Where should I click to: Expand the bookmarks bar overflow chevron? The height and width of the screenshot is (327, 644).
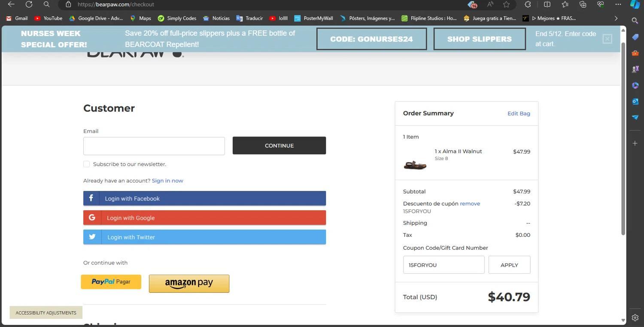616,18
